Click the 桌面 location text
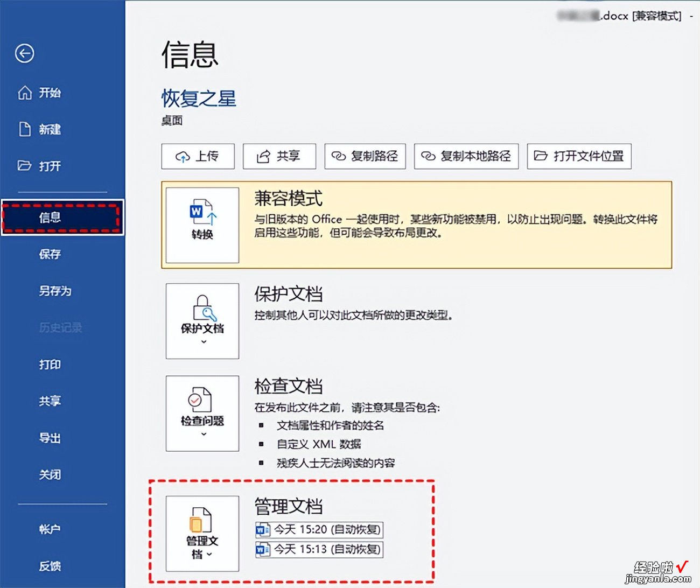This screenshot has width=700, height=588. [172, 121]
